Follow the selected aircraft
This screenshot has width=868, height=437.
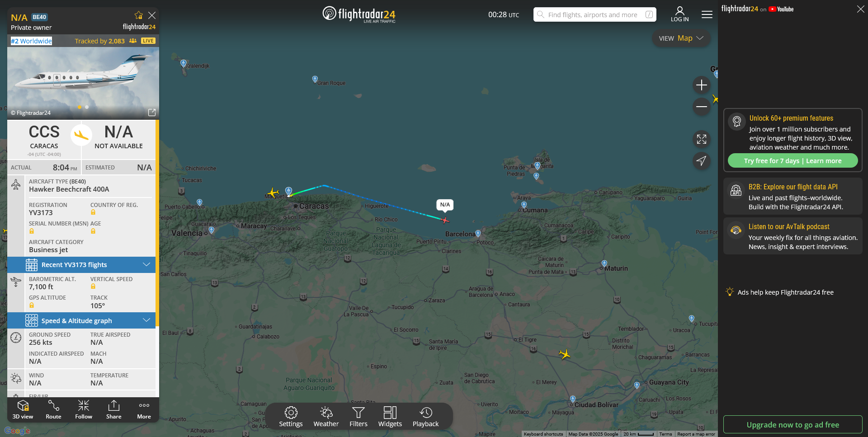(84, 409)
